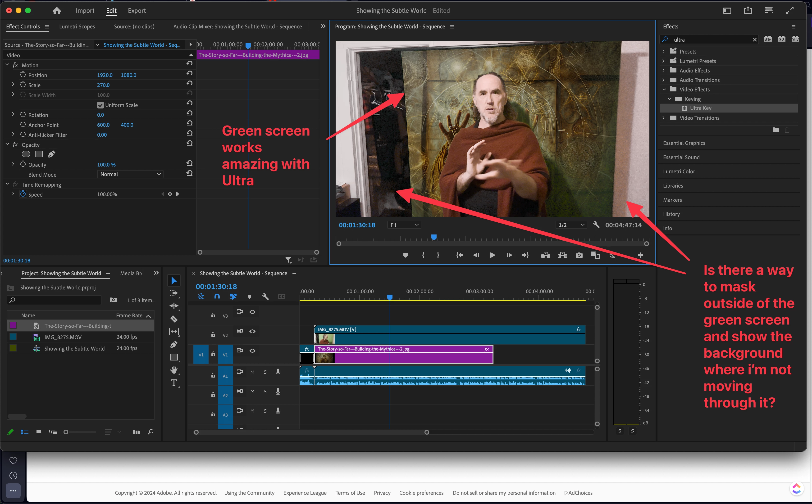
Task: Create ellipse mask under Opacity
Action: [x=26, y=154]
